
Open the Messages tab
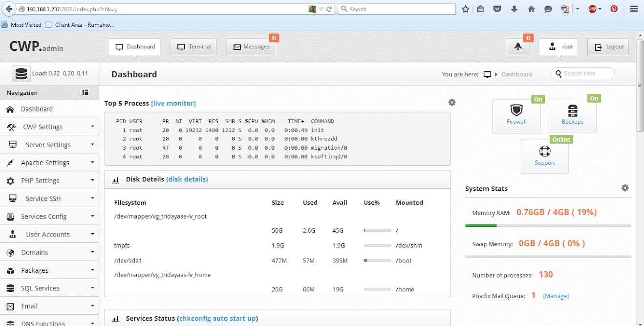coord(251,47)
